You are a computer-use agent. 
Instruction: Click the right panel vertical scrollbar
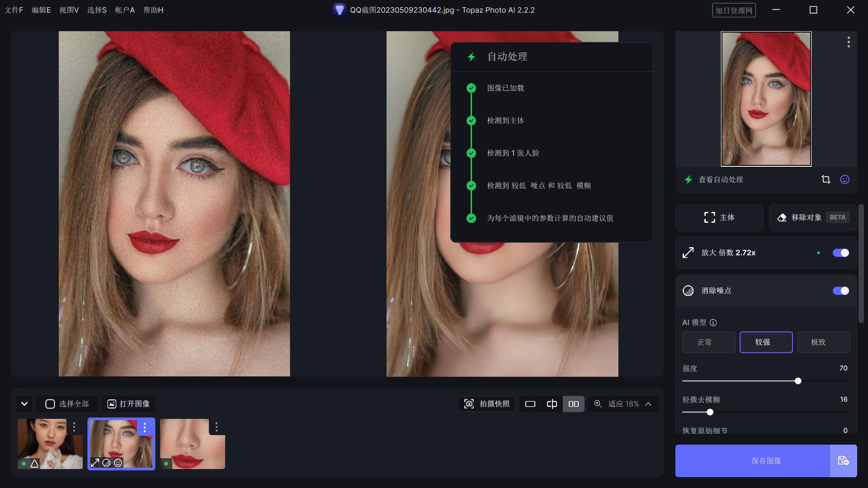pyautogui.click(x=861, y=263)
